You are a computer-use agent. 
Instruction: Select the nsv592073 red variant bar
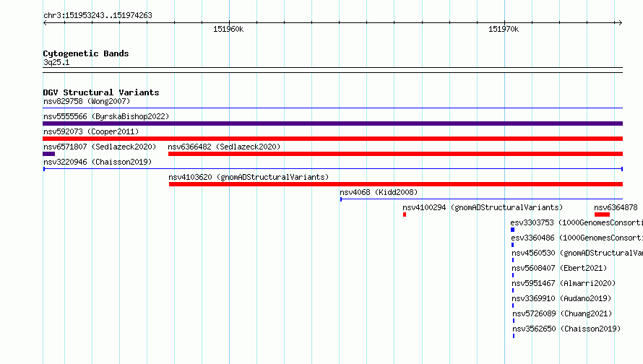pos(332,139)
